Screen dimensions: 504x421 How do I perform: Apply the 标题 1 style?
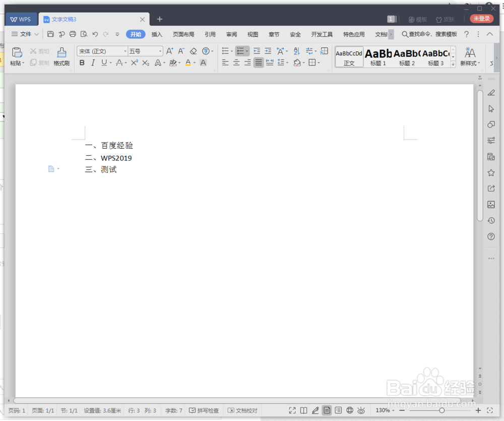coord(378,56)
